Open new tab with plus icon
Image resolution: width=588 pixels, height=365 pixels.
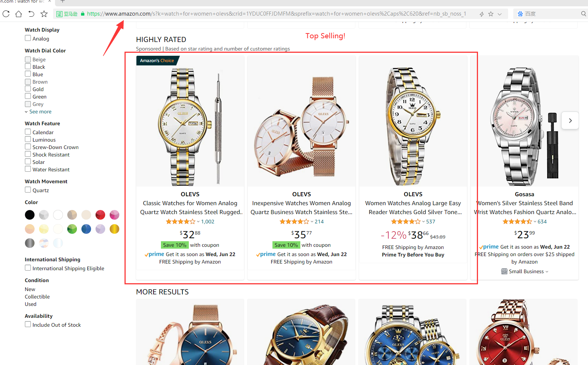click(x=62, y=1)
